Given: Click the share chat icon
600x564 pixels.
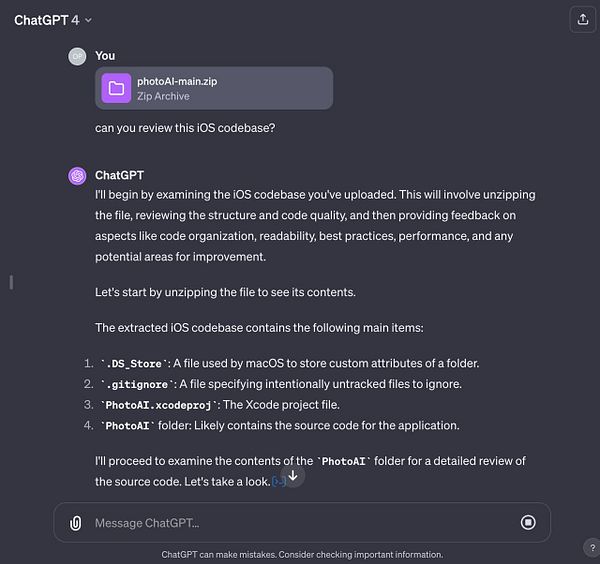Looking at the screenshot, I should pos(582,20).
